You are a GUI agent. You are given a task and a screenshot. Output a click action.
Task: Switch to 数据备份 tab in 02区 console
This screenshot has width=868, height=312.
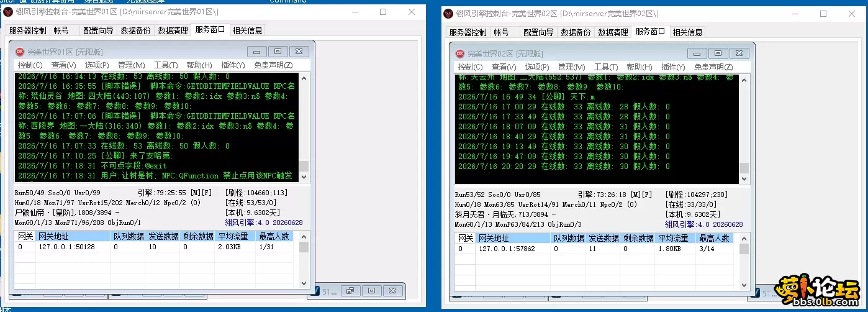575,32
